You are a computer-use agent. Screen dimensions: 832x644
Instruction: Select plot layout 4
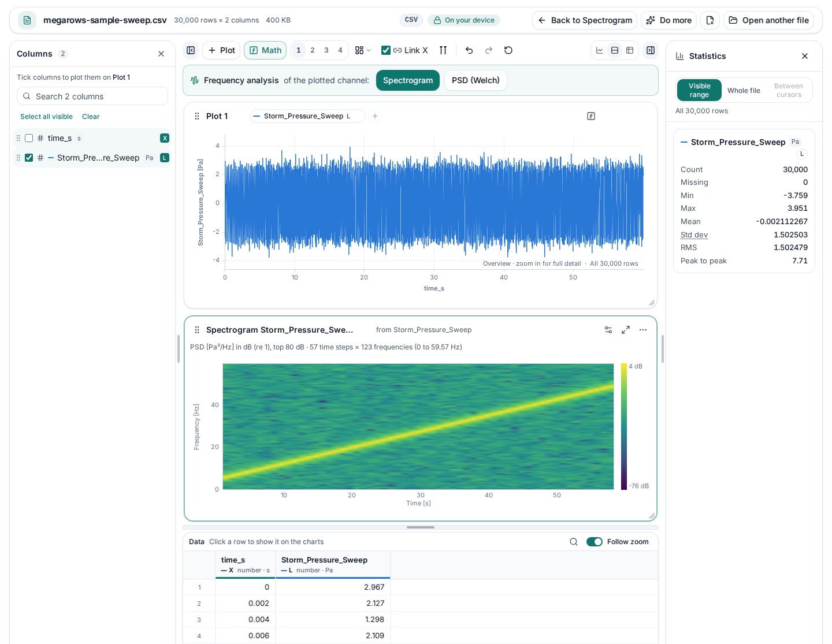tap(340, 50)
